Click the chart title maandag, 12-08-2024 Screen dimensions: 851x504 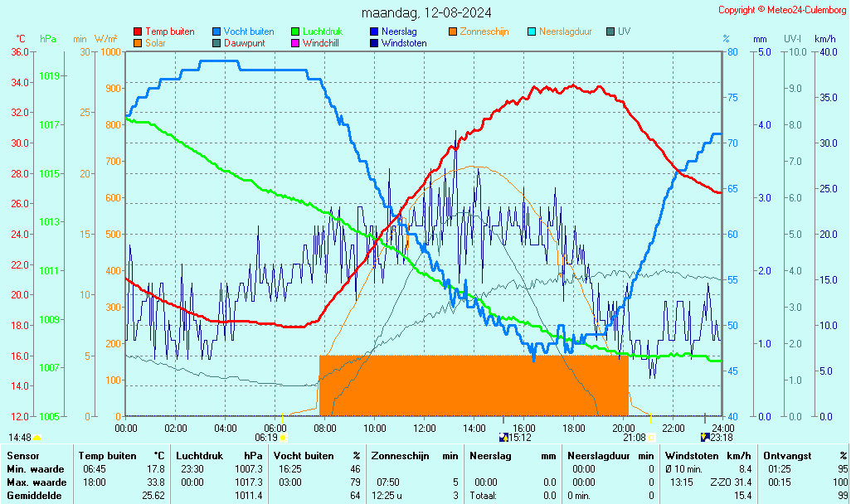coord(426,12)
